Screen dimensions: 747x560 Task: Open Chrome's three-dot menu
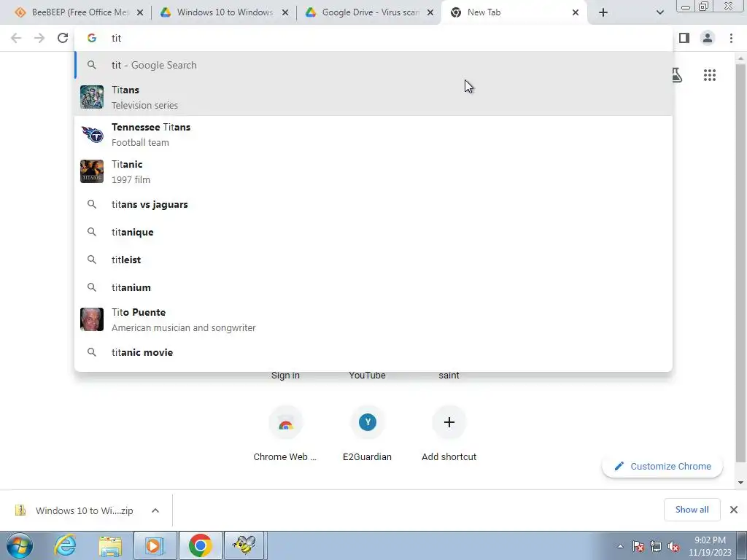[x=731, y=38]
